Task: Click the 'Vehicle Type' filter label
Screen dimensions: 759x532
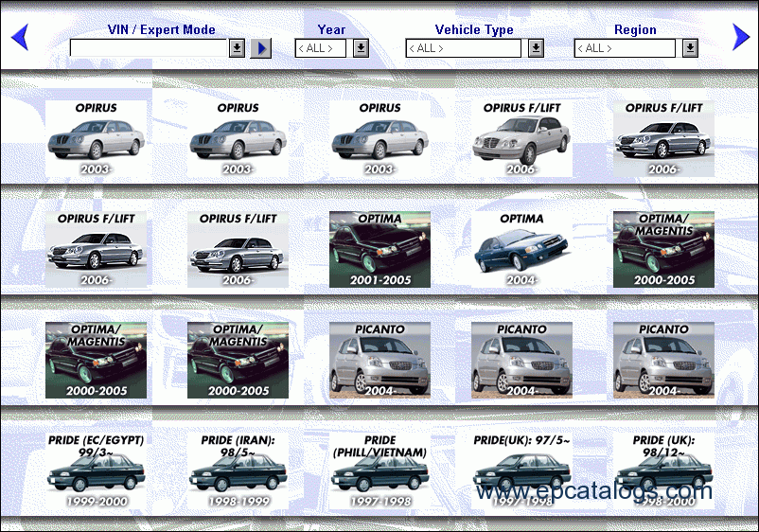Action: 474,29
